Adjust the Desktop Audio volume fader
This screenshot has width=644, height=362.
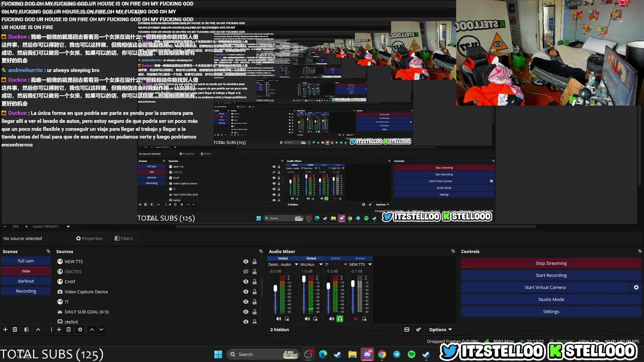(x=275, y=289)
